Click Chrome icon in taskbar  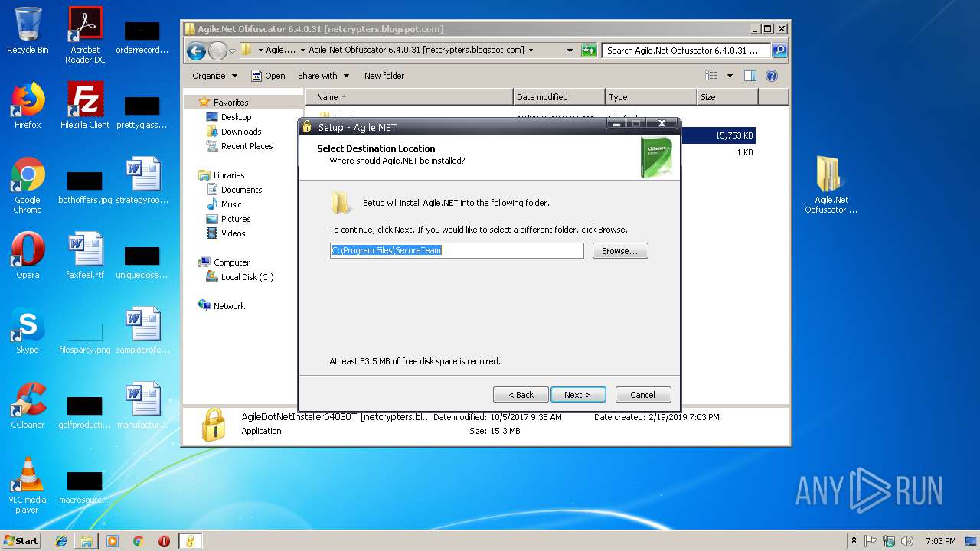coord(139,541)
